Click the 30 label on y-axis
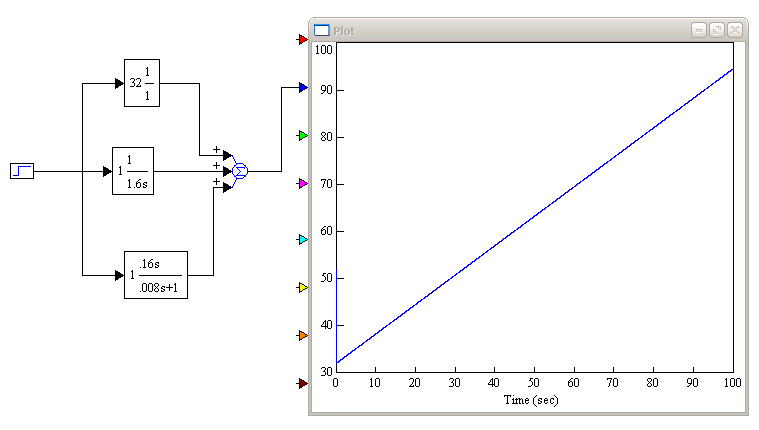This screenshot has width=759, height=430. 327,371
